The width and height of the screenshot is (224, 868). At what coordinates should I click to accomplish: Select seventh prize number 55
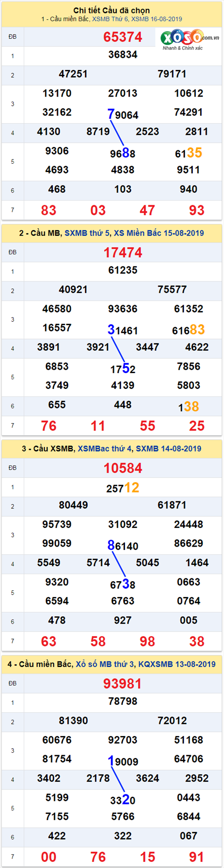(147, 426)
